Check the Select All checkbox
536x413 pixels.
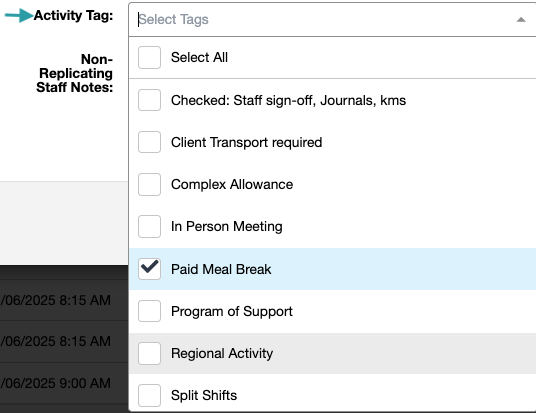pos(149,57)
